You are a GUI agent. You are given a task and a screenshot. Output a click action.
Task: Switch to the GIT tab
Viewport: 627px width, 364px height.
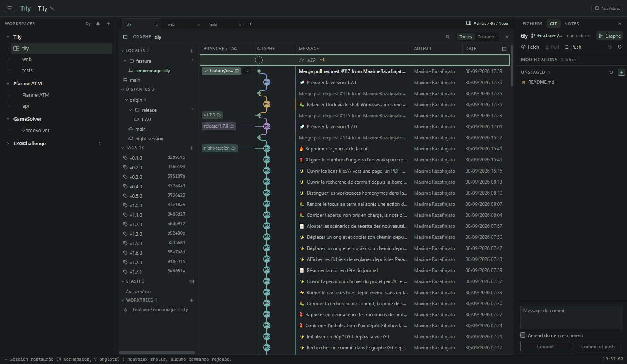point(553,24)
